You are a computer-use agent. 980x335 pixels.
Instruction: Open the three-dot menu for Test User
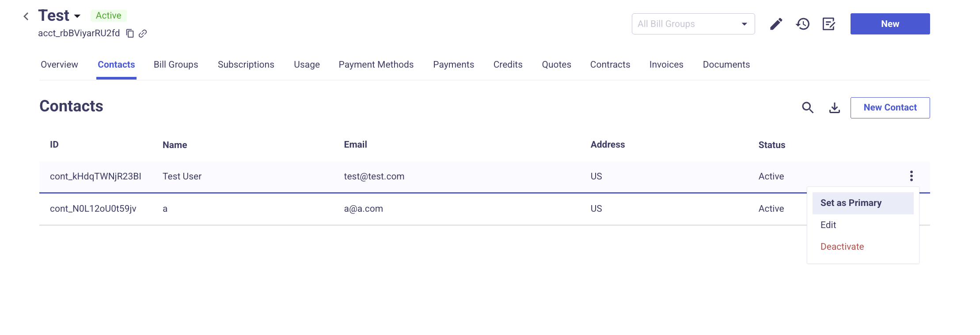(x=912, y=176)
